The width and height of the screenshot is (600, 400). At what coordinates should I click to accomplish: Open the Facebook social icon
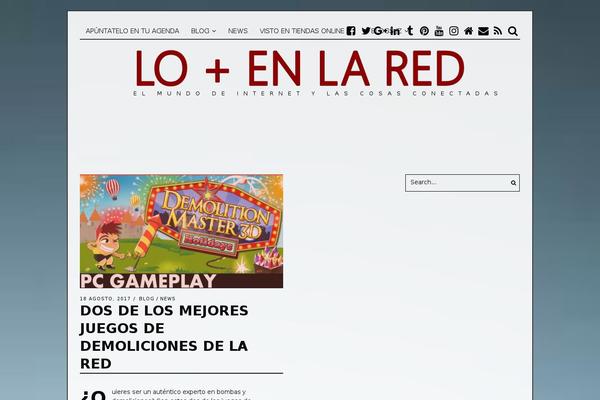(351, 31)
